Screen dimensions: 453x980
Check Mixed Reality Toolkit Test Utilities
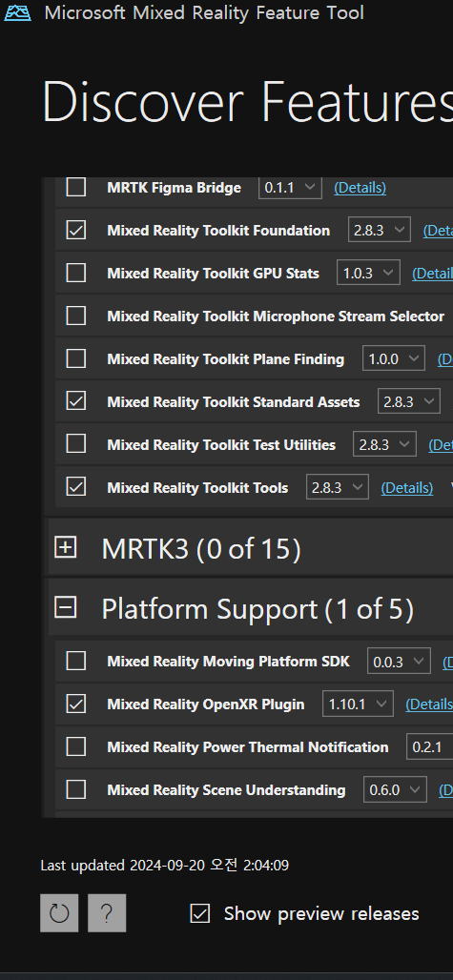(x=76, y=443)
